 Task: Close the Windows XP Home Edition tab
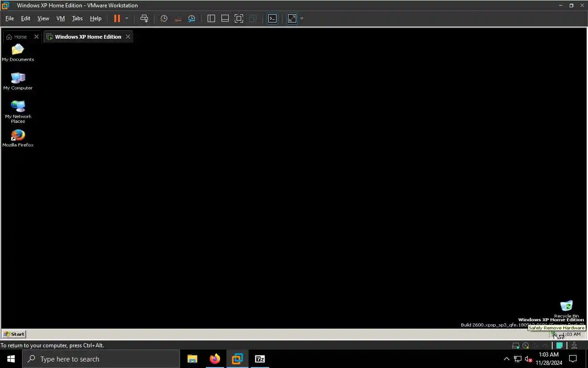128,37
